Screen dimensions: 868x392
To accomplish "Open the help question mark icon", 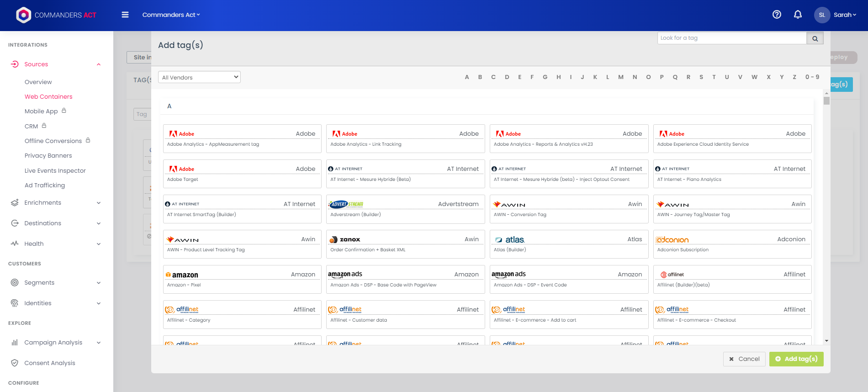I will [x=777, y=15].
